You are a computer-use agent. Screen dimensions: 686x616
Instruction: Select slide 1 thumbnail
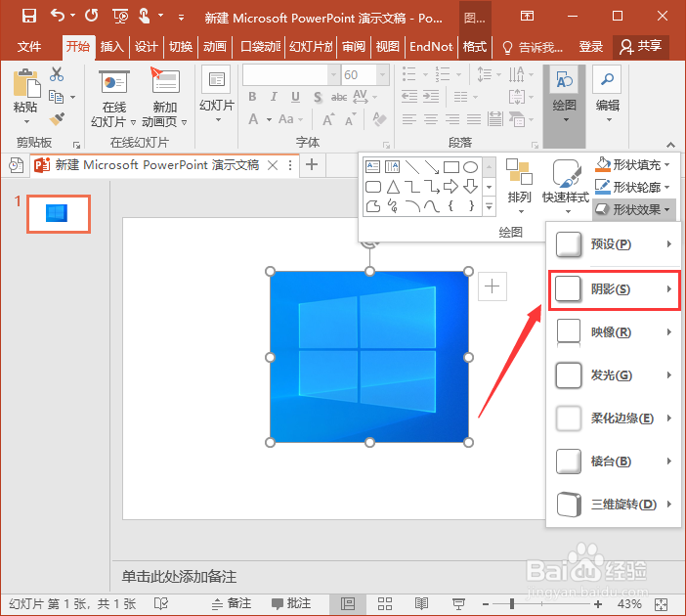click(x=59, y=214)
